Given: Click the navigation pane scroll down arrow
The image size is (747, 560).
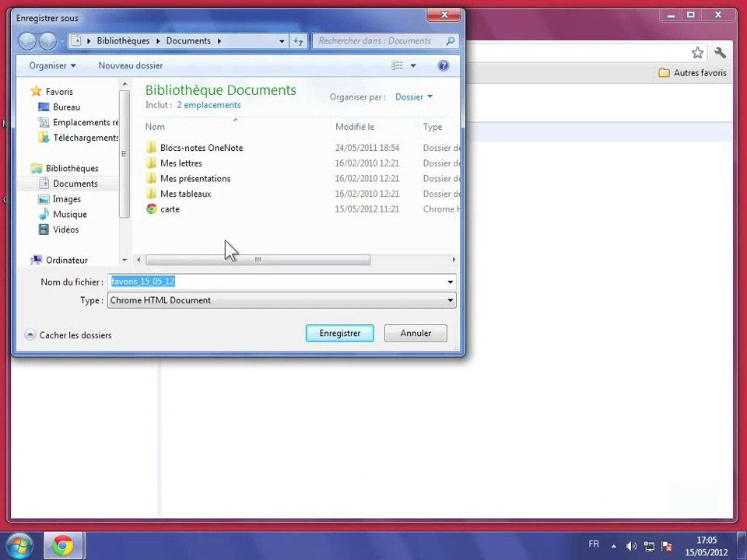Looking at the screenshot, I should click(124, 260).
